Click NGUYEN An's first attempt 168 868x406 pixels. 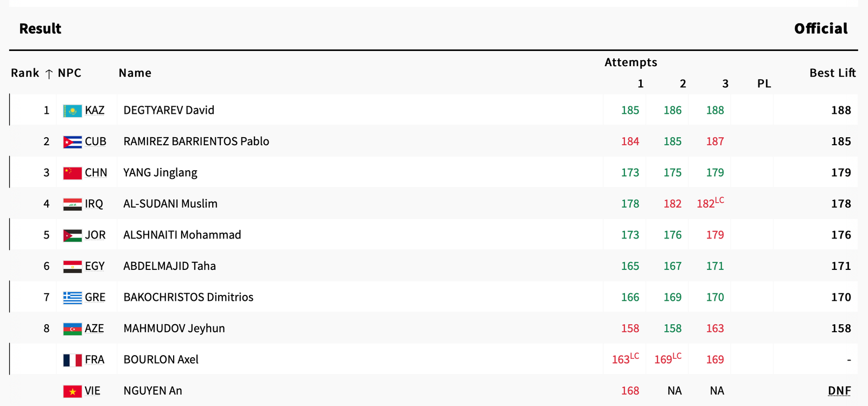pos(630,391)
